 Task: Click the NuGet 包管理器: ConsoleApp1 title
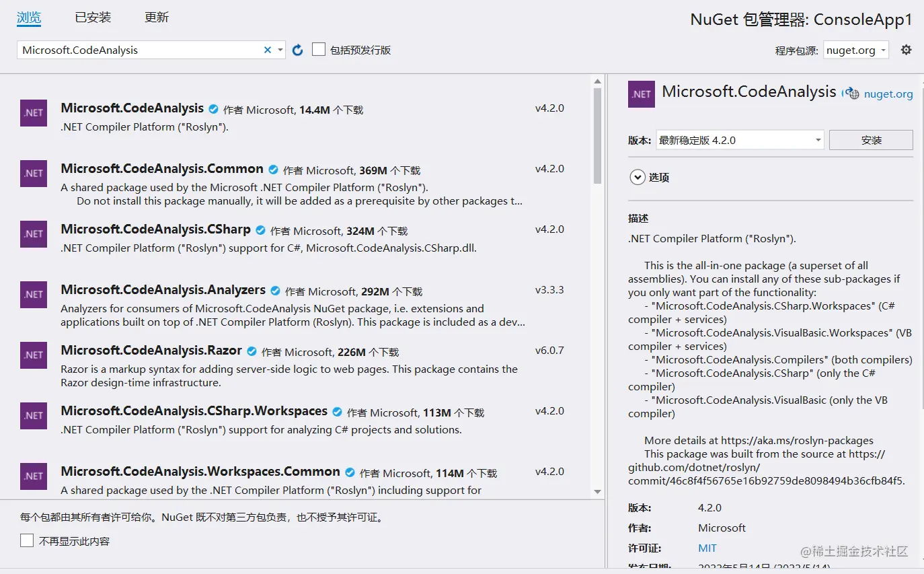(802, 20)
